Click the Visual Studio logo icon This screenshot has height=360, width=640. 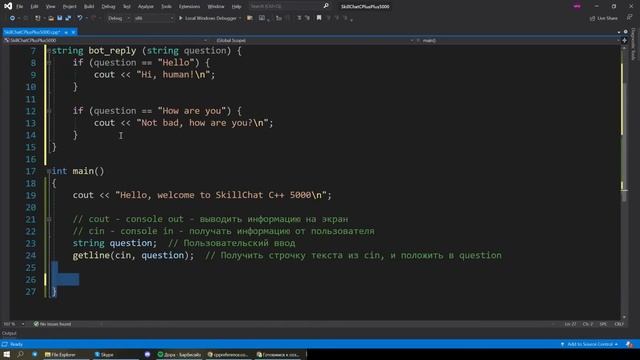point(8,6)
